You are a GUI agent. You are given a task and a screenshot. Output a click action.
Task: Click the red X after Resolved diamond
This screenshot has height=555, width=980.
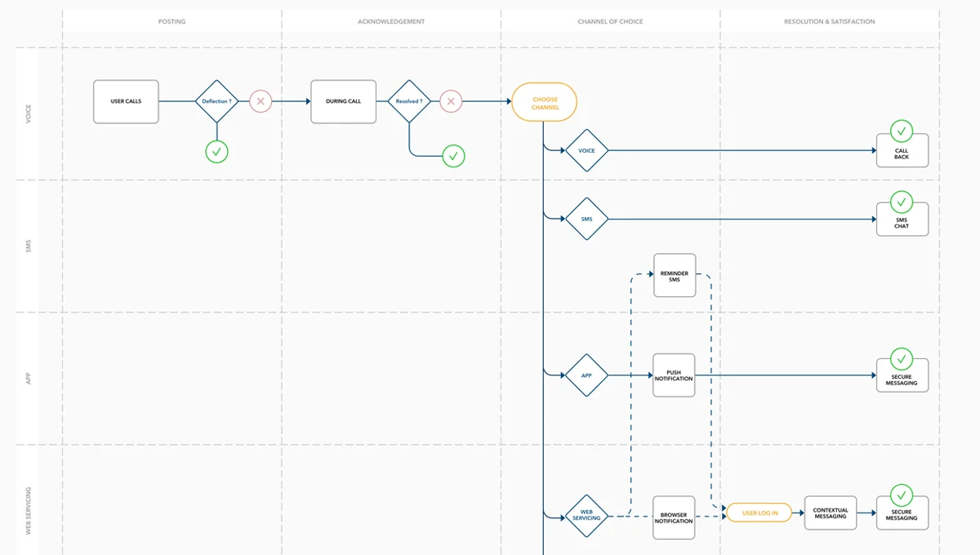[x=451, y=101]
